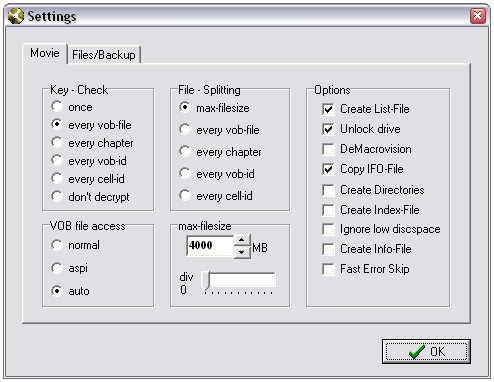The width and height of the screenshot is (494, 382).
Task: Select 'every chapter' in File-Splitting
Action: [x=185, y=151]
